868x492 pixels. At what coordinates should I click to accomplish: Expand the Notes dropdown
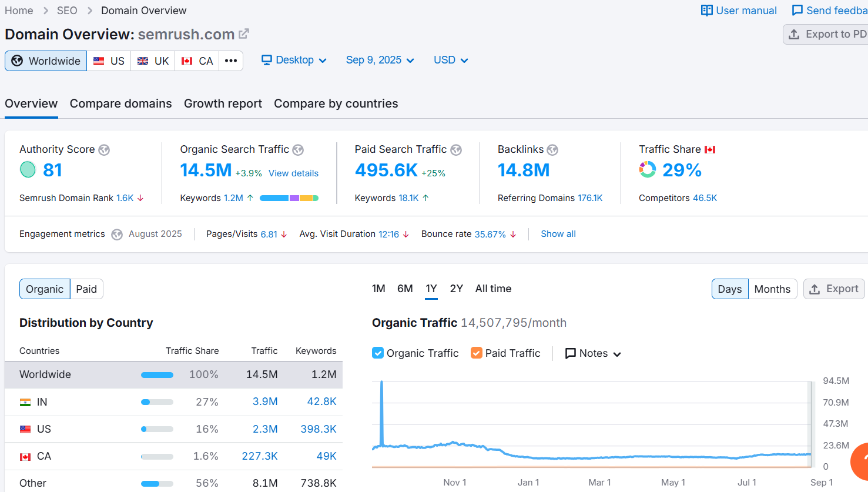coord(593,353)
